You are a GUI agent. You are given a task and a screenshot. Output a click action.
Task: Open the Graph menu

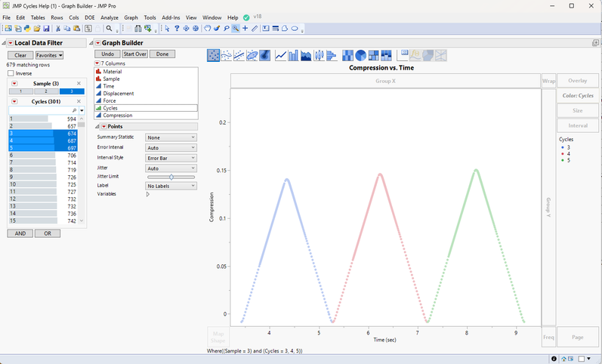[x=131, y=17]
